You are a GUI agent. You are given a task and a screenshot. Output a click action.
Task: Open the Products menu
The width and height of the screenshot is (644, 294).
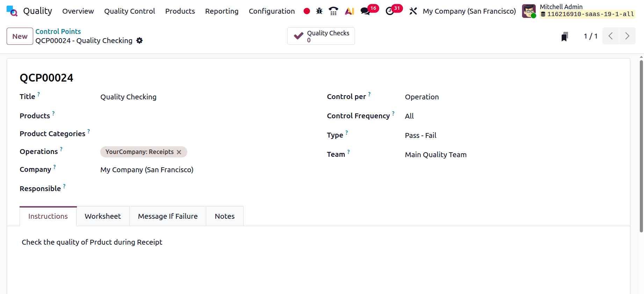tap(180, 11)
